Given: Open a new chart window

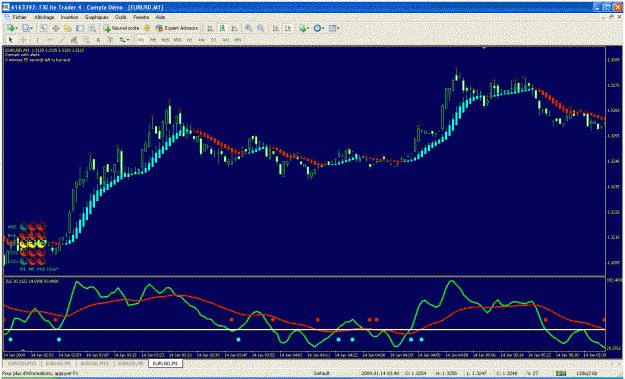Looking at the screenshot, I should pyautogui.click(x=10, y=28).
